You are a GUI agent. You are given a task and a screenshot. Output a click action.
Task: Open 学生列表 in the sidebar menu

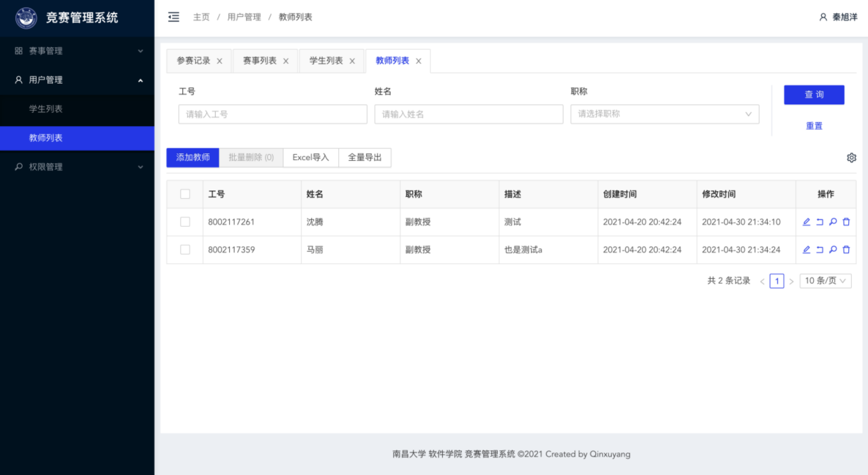(x=46, y=109)
